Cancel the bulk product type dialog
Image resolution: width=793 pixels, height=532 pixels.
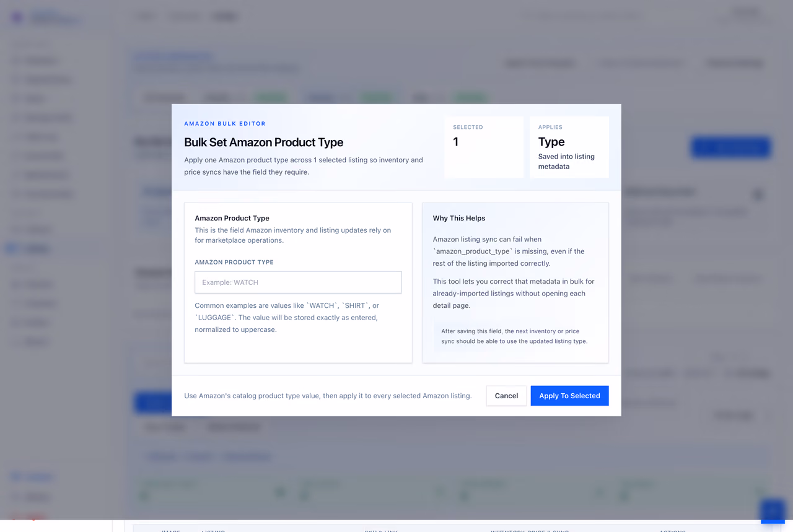click(x=506, y=396)
